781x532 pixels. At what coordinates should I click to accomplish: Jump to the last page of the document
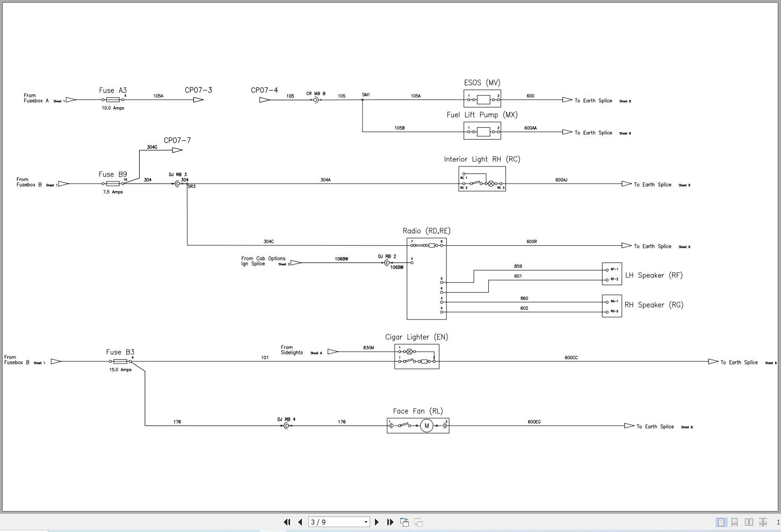click(x=390, y=522)
